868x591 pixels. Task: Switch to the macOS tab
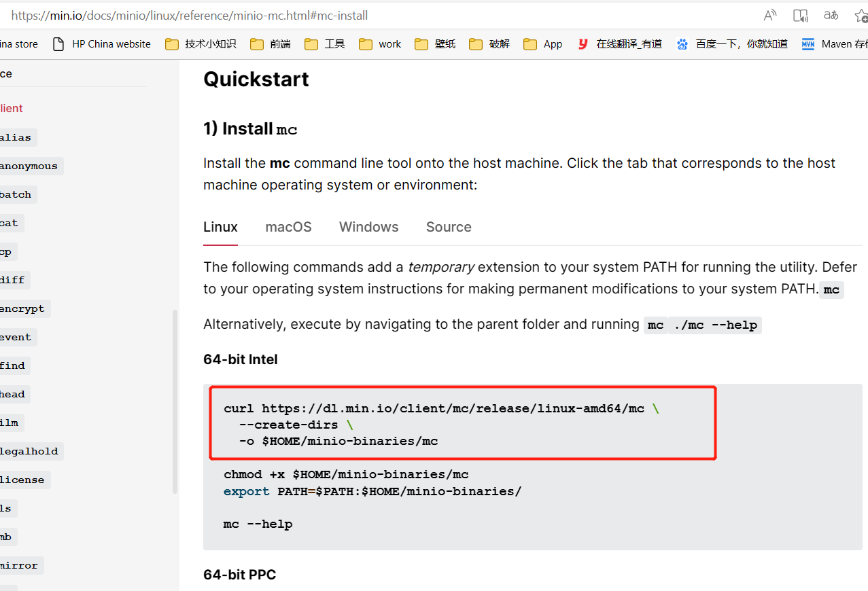[x=288, y=227]
